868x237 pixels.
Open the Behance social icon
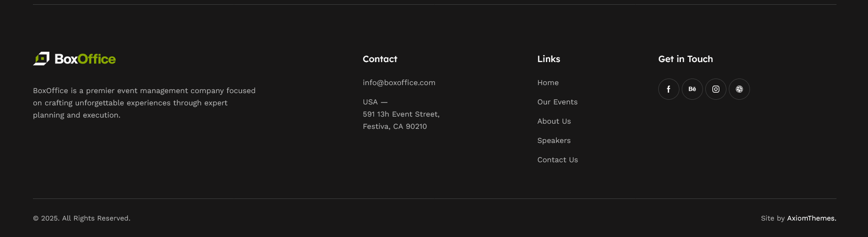point(692,89)
